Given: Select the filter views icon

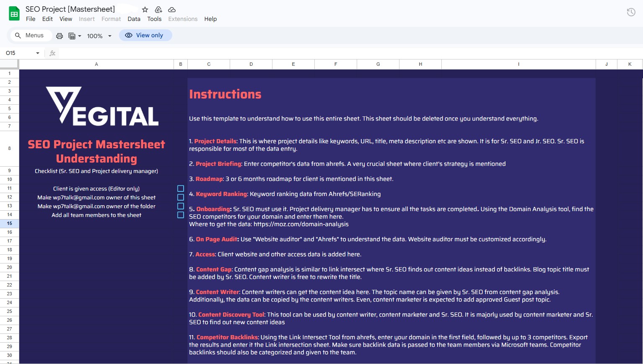Looking at the screenshot, I should point(73,36).
